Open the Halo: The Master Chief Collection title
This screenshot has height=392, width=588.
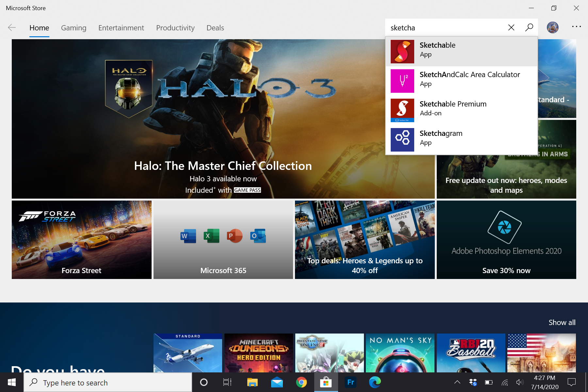tap(223, 166)
